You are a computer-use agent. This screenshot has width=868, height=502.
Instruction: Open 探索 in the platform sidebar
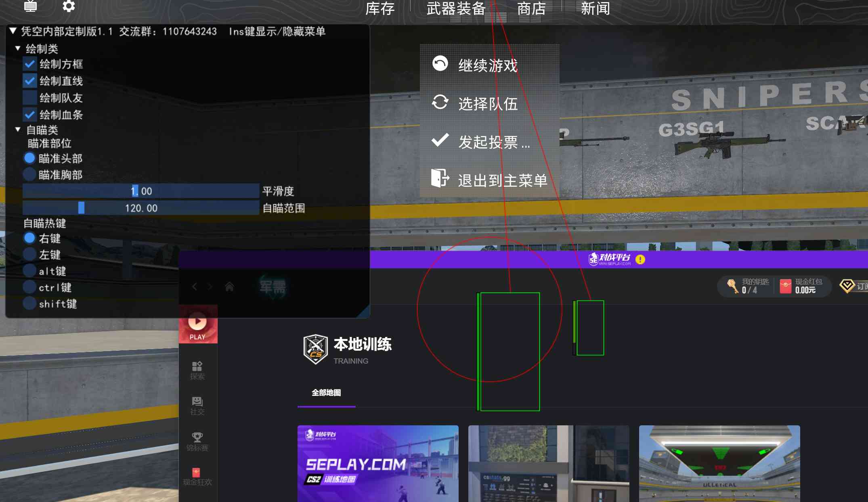point(197,370)
